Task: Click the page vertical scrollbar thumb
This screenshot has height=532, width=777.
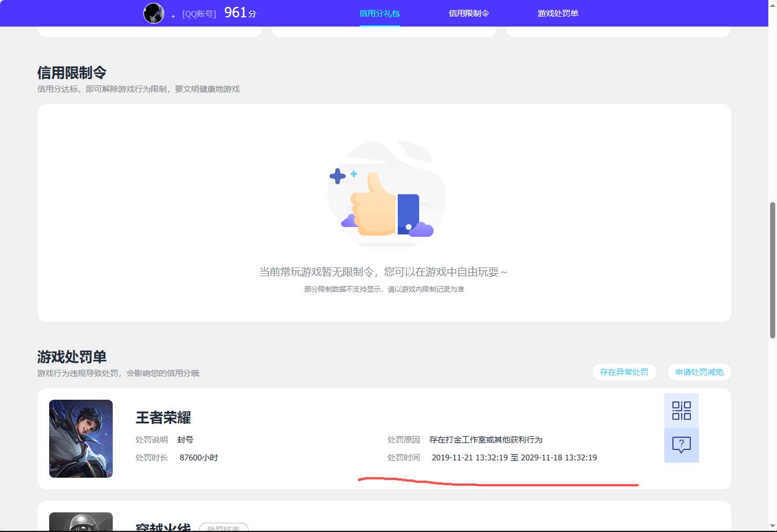Action: (x=772, y=270)
